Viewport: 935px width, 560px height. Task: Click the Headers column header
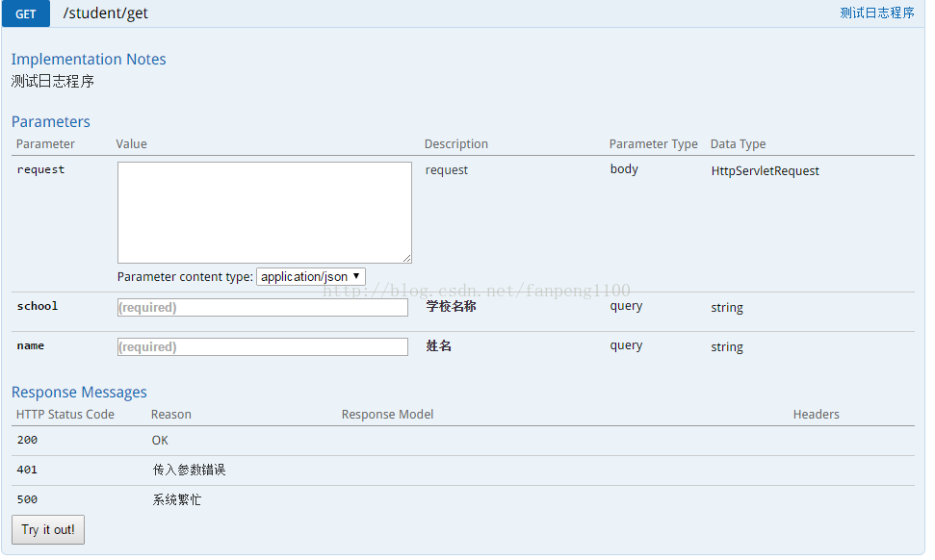[x=816, y=414]
